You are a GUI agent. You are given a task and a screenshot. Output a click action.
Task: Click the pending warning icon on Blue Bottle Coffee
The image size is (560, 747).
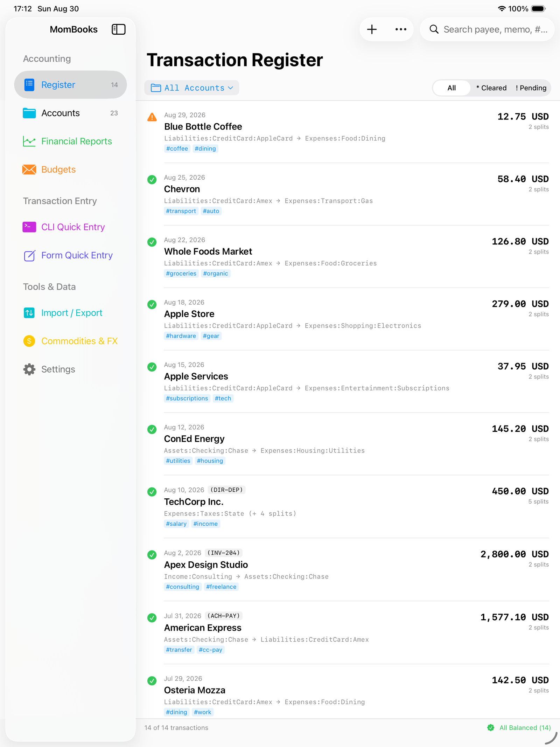[x=152, y=117]
